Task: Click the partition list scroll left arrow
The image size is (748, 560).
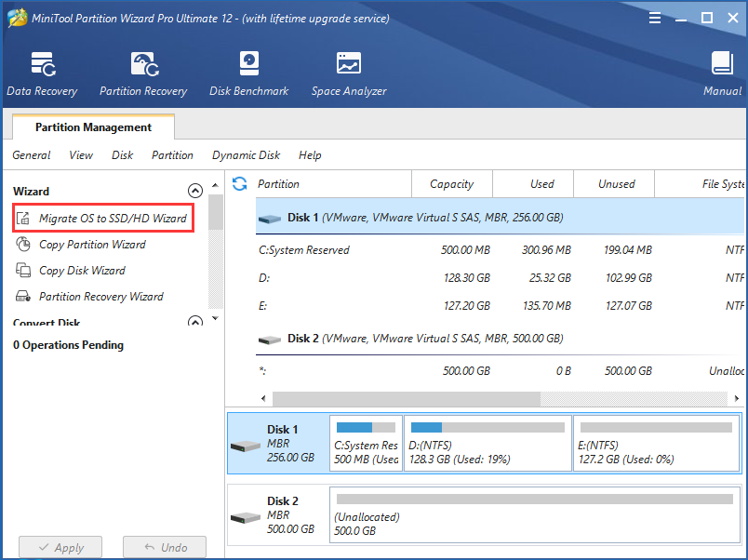Action: [x=264, y=398]
